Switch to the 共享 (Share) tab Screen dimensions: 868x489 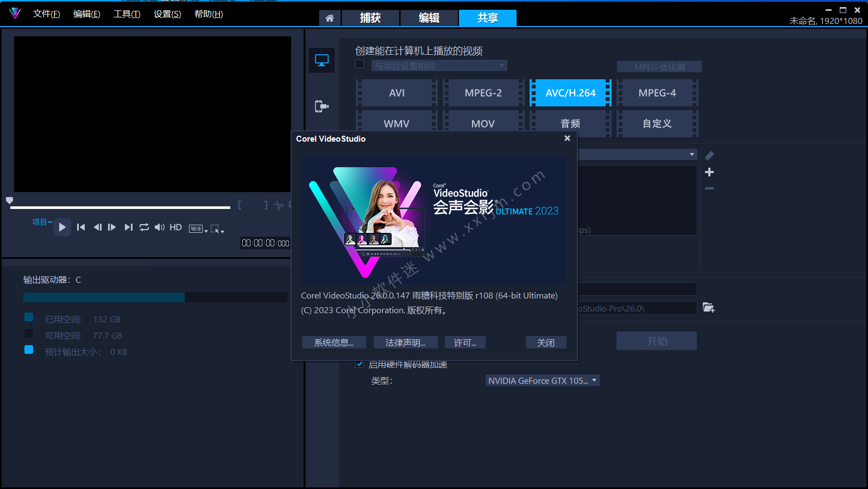click(x=488, y=18)
